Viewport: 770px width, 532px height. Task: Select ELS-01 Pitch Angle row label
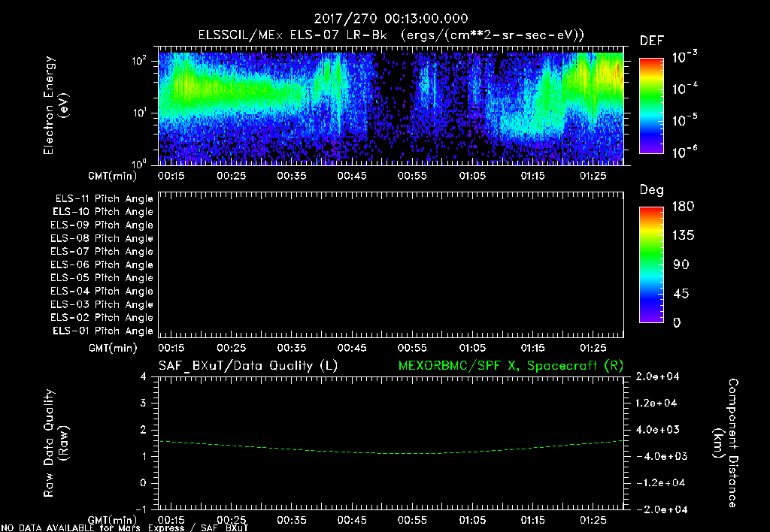click(102, 331)
